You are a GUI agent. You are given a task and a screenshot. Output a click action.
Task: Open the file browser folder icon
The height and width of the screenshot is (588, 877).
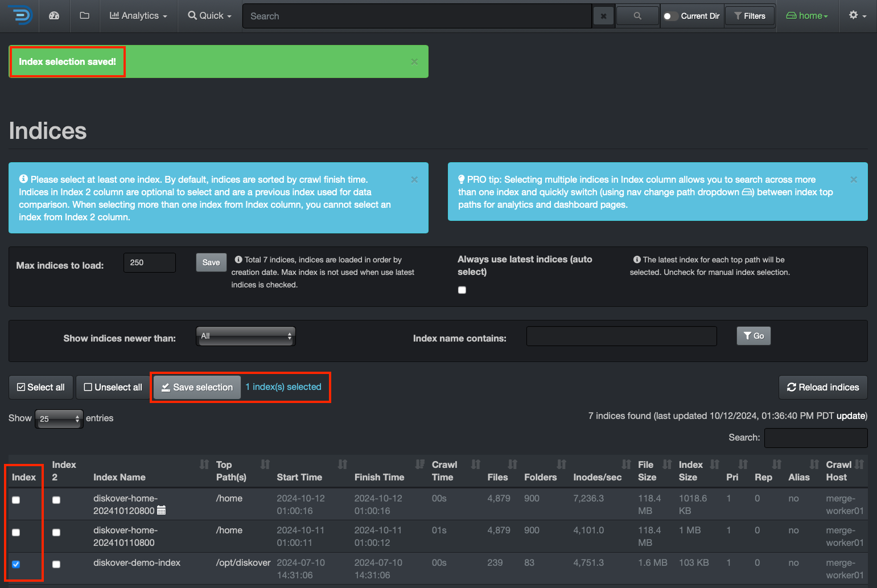[84, 15]
